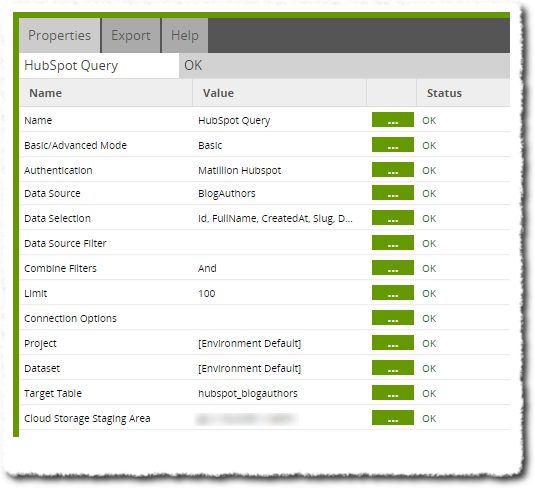Select the Combine Filters value 'And'
535x488 pixels.
pos(207,268)
